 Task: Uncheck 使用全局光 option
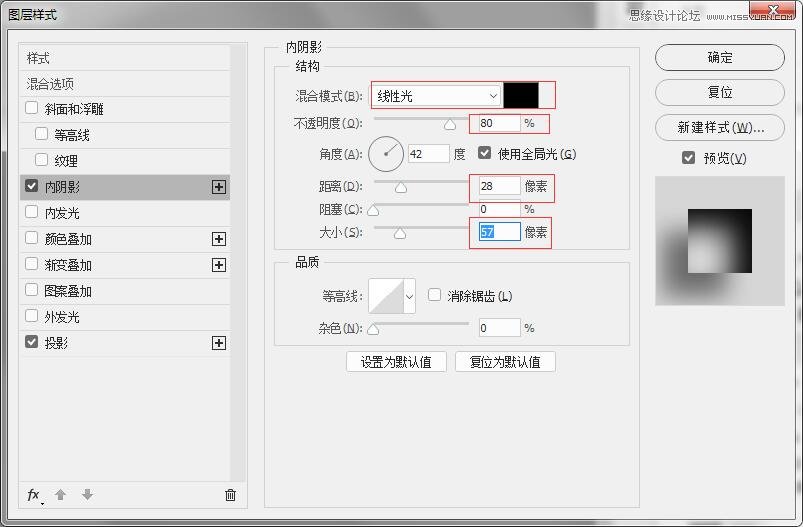coord(484,153)
